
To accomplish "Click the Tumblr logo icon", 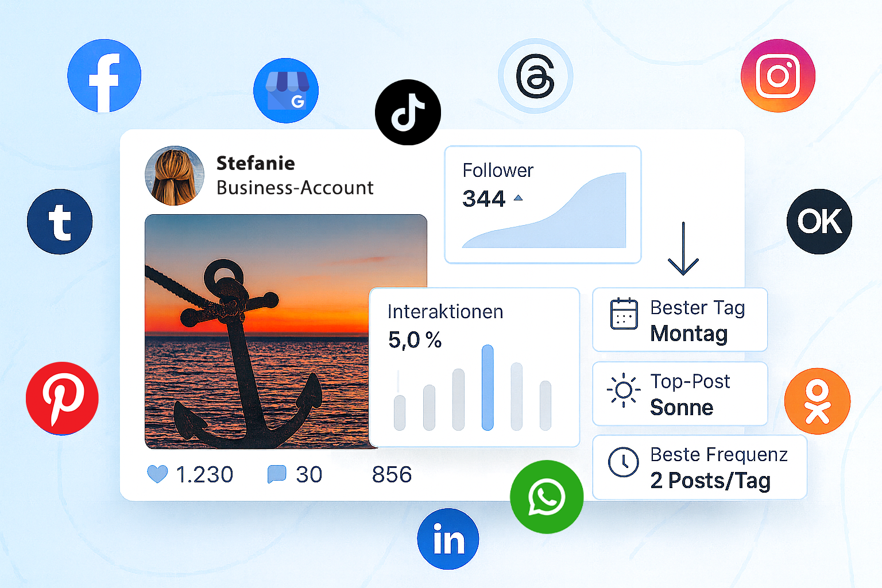I will [60, 222].
